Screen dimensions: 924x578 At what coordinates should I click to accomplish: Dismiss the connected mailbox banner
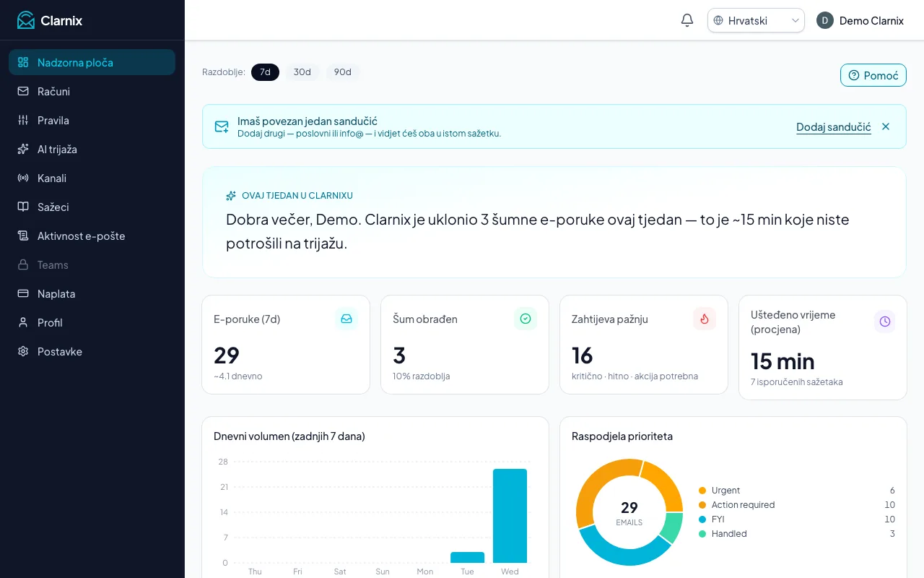886,126
